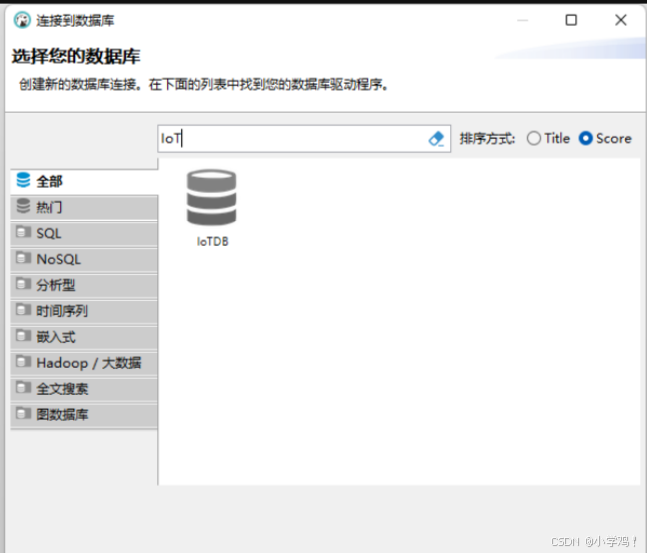The height and width of the screenshot is (553, 647).
Task: Close the 连接到数据库 dialog
Action: click(621, 20)
